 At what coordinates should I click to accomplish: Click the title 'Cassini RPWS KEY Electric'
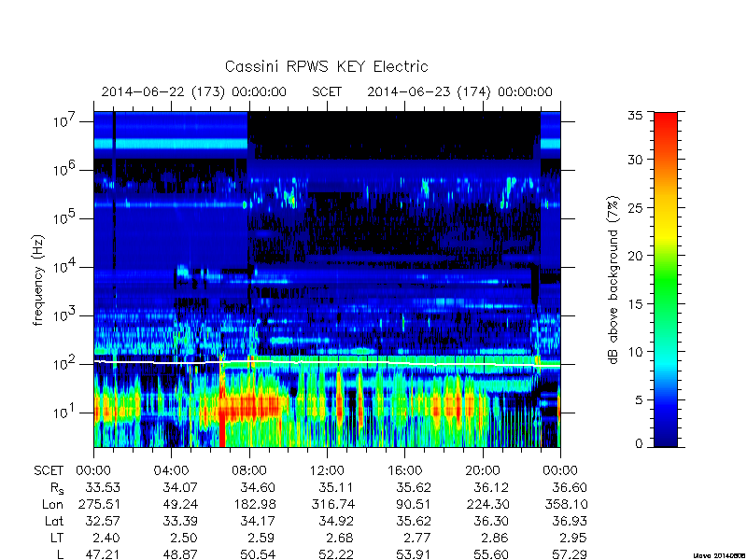pyautogui.click(x=326, y=66)
